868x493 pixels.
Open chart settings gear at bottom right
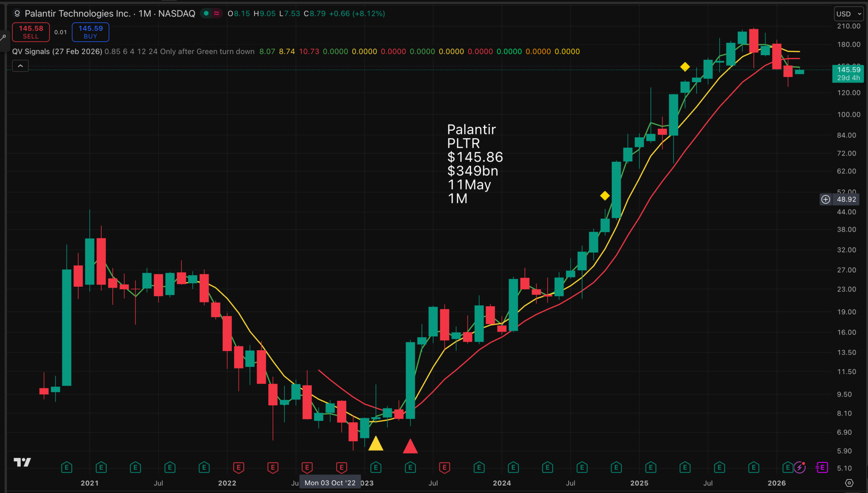[x=849, y=483]
